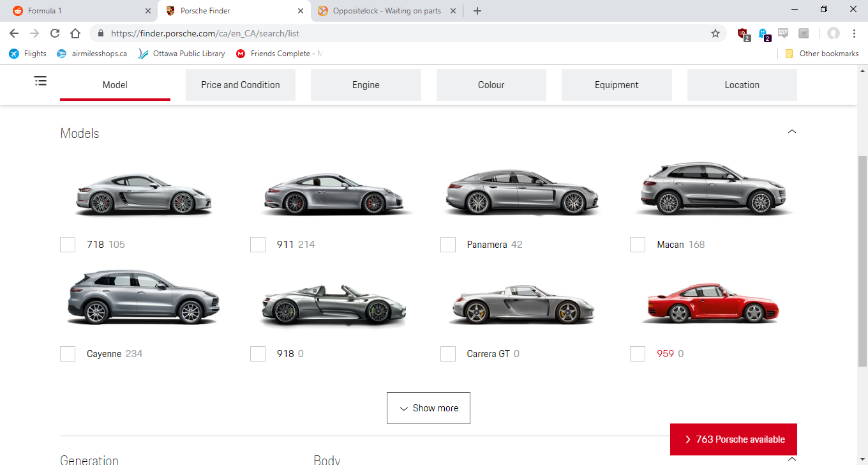Tick the 911 model checkbox
The height and width of the screenshot is (465, 868).
[x=258, y=245]
